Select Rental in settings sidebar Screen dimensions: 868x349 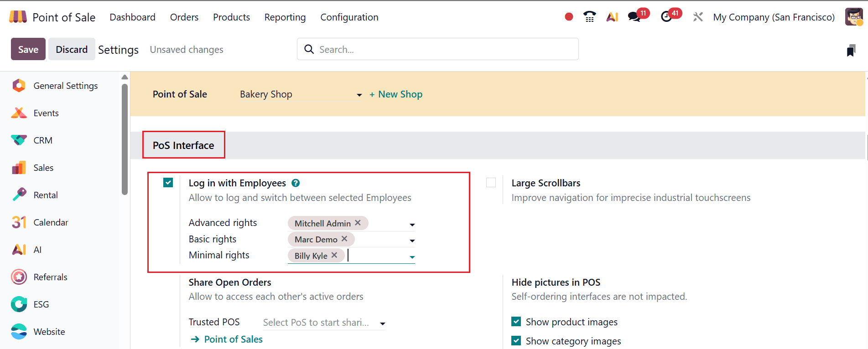[46, 195]
